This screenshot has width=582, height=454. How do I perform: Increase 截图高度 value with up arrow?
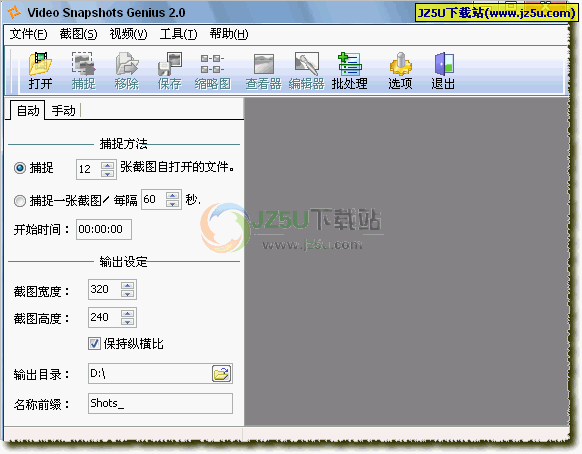click(x=127, y=313)
